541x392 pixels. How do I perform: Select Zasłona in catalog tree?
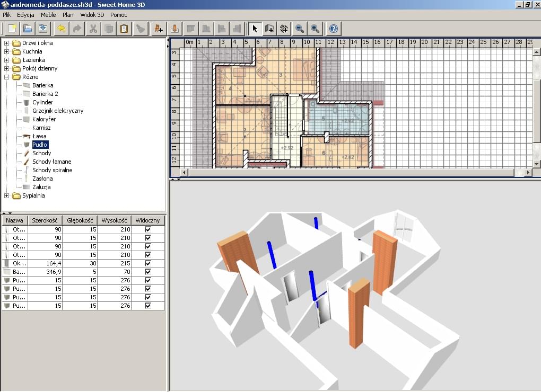pyautogui.click(x=42, y=179)
